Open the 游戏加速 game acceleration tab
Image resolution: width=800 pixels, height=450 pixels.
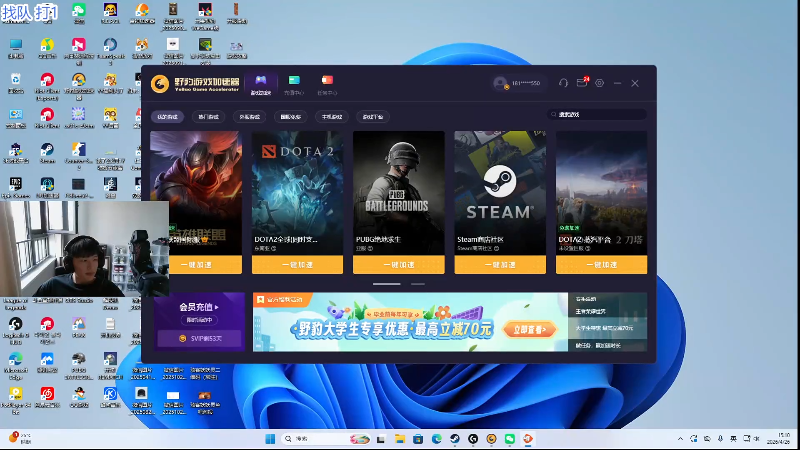click(x=261, y=85)
